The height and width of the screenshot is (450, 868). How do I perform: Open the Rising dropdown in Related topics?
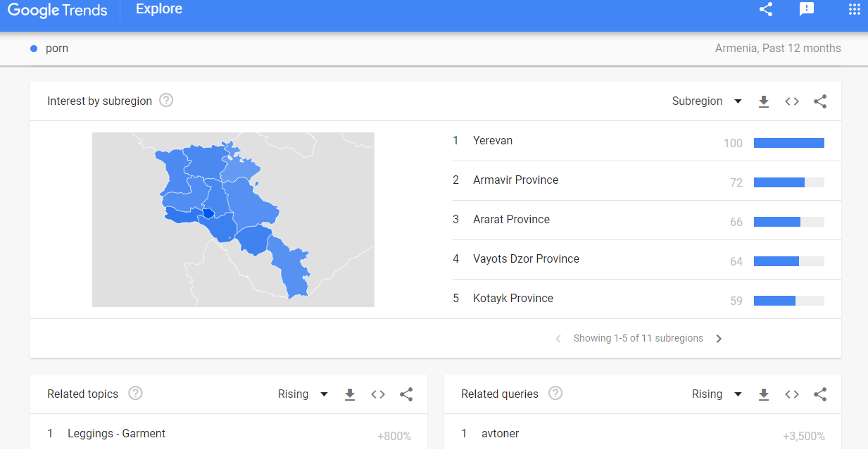coord(303,394)
